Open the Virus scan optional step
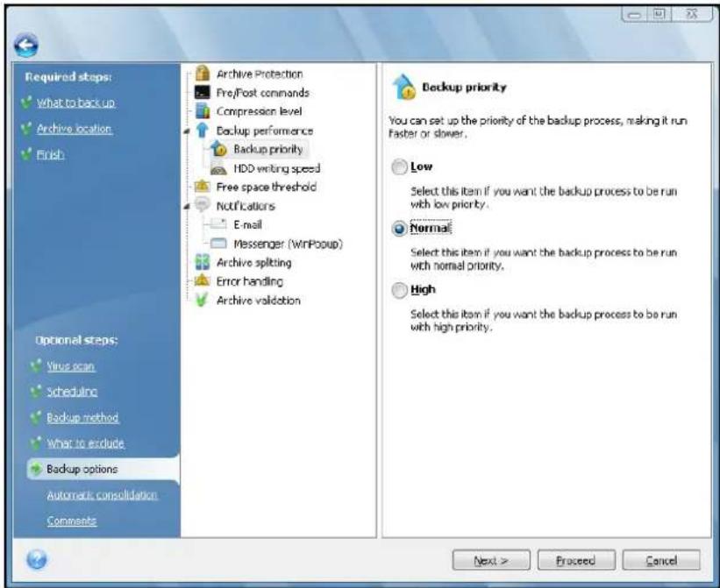This screenshot has height=588, width=720. (71, 366)
